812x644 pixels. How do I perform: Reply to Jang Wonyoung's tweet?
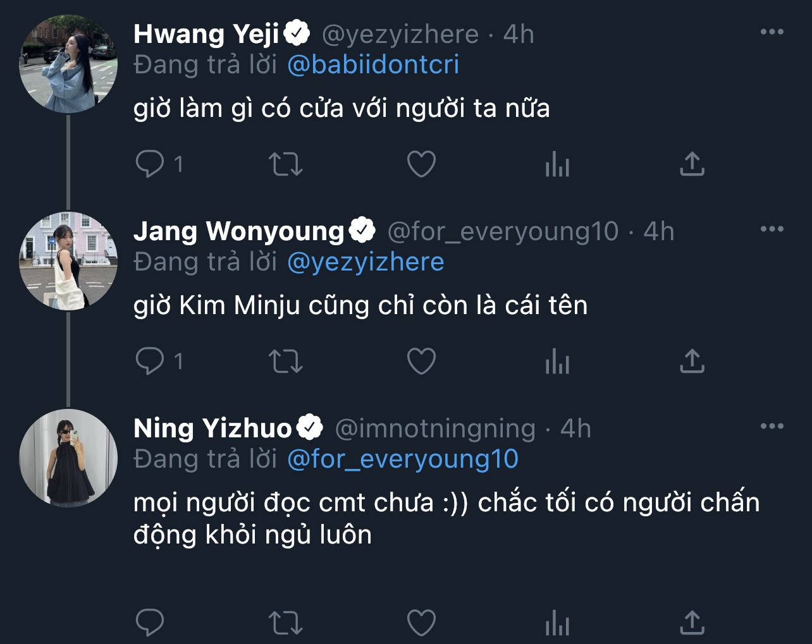pyautogui.click(x=150, y=361)
